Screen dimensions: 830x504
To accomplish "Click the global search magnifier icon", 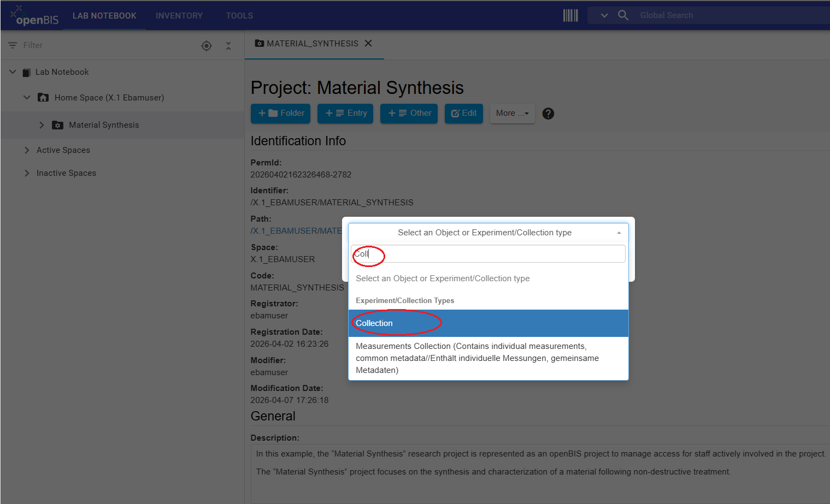I will [623, 15].
